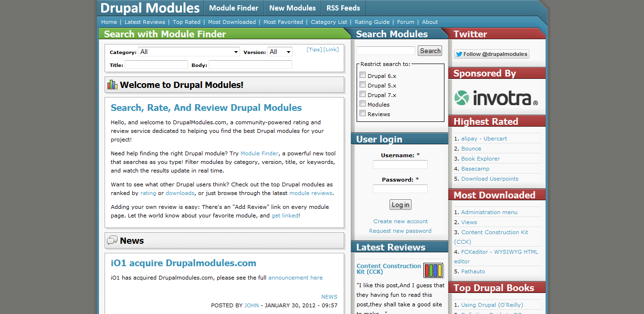
Task: Click the Create new account link
Action: [x=401, y=221]
